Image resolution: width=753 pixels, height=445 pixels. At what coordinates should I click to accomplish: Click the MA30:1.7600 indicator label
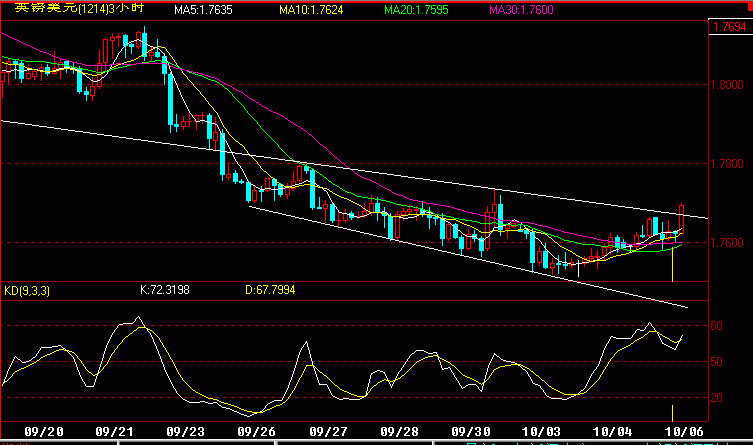(x=521, y=10)
